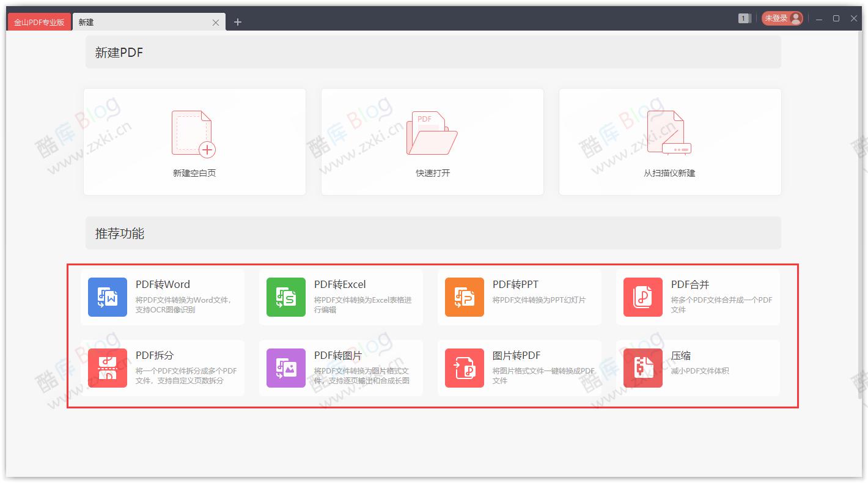Click 未登录 to sign in
Screen dimensions: 868x483
778,18
